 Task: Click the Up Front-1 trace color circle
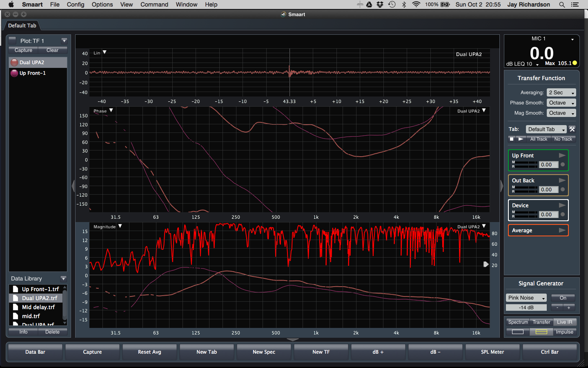pyautogui.click(x=14, y=73)
